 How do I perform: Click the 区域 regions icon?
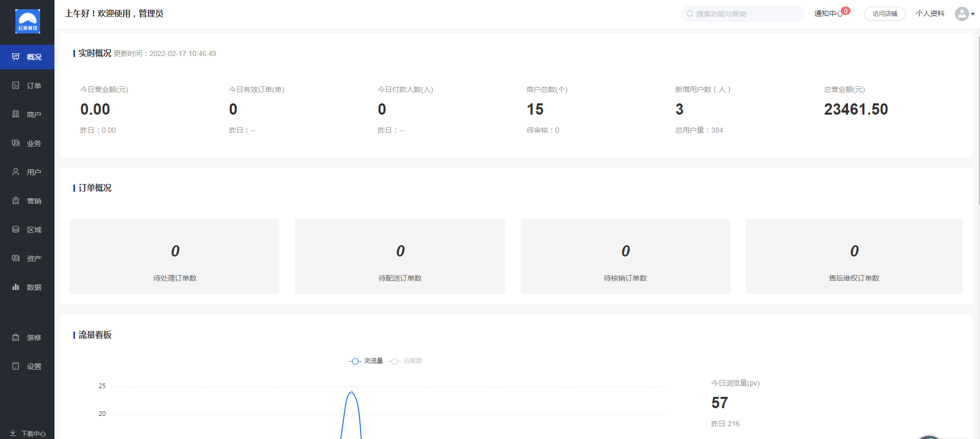pos(16,230)
